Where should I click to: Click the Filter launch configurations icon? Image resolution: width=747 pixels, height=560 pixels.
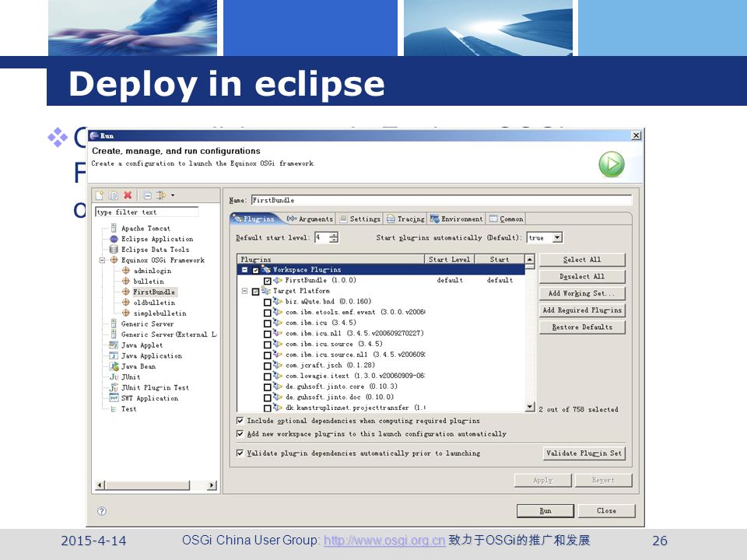pos(161,195)
